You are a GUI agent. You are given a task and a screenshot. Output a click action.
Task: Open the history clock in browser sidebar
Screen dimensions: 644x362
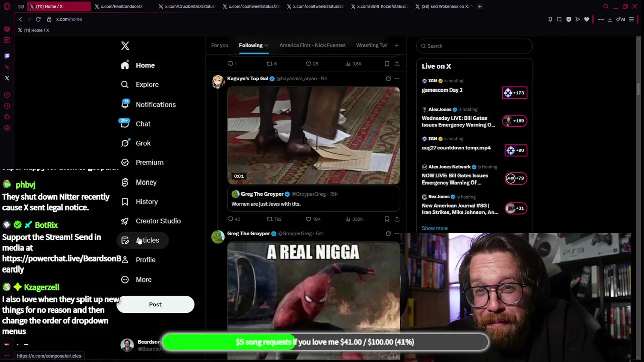coord(7,106)
